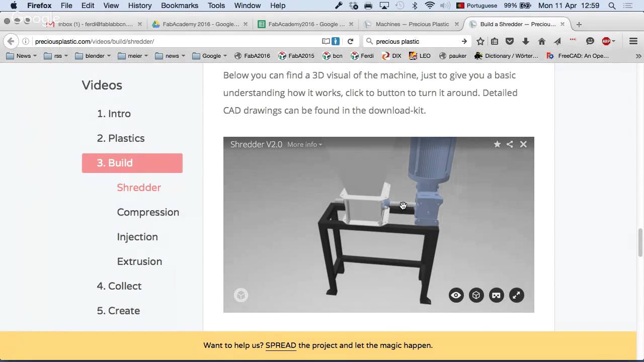The height and width of the screenshot is (362, 644).
Task: Open a new browser tab
Action: (579, 24)
